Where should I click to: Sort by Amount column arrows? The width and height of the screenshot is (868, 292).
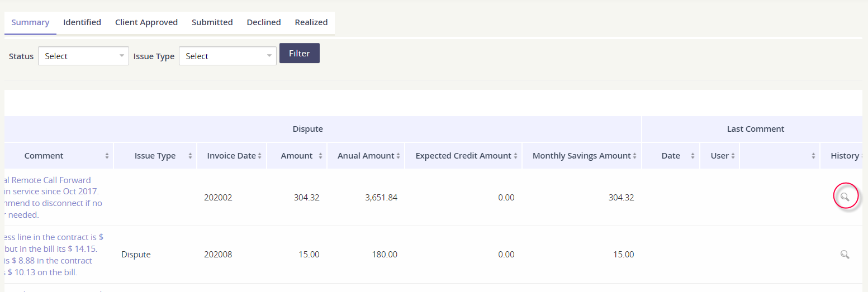click(320, 156)
